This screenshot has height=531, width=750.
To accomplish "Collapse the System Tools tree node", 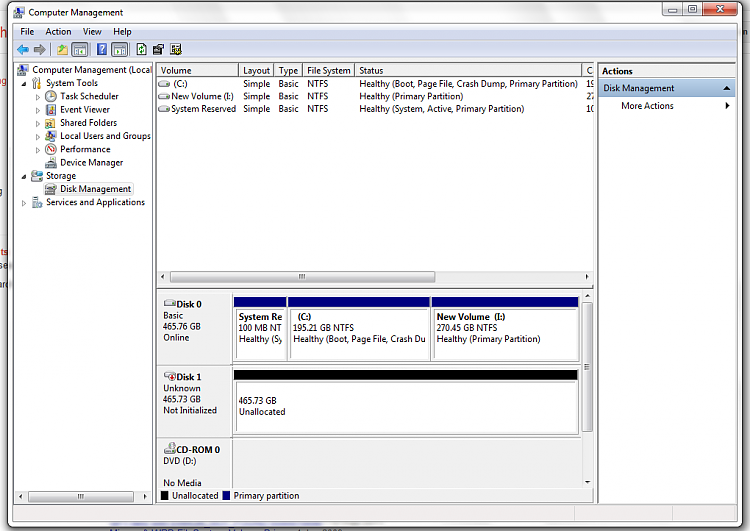I will click(24, 84).
